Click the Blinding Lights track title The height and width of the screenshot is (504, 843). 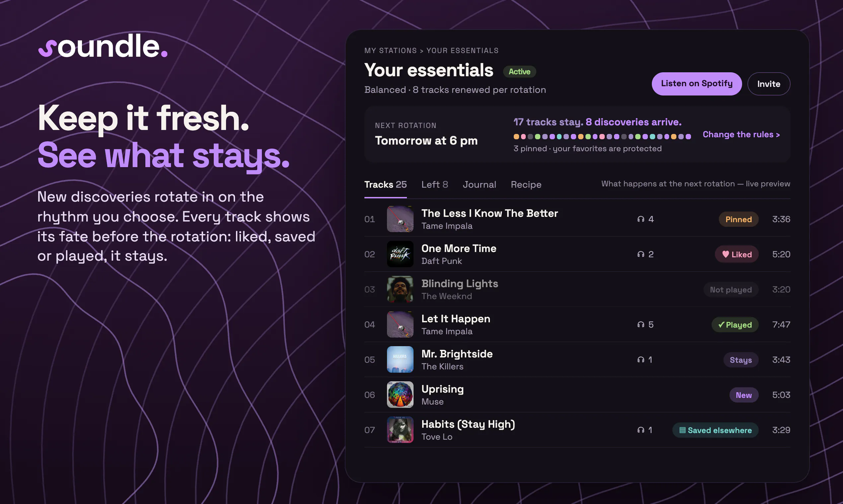[x=460, y=283]
